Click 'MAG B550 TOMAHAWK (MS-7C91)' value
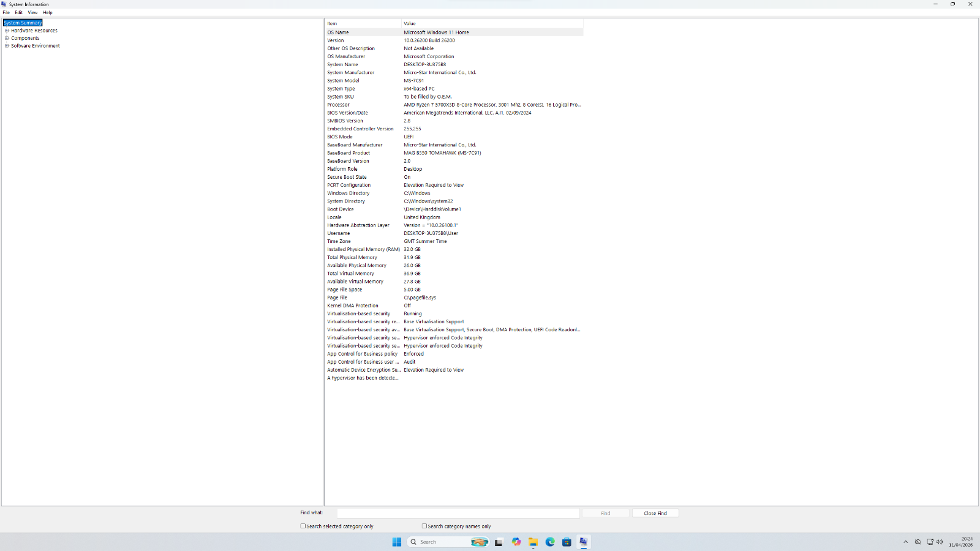Viewport: 980px width, 551px height. [x=442, y=153]
